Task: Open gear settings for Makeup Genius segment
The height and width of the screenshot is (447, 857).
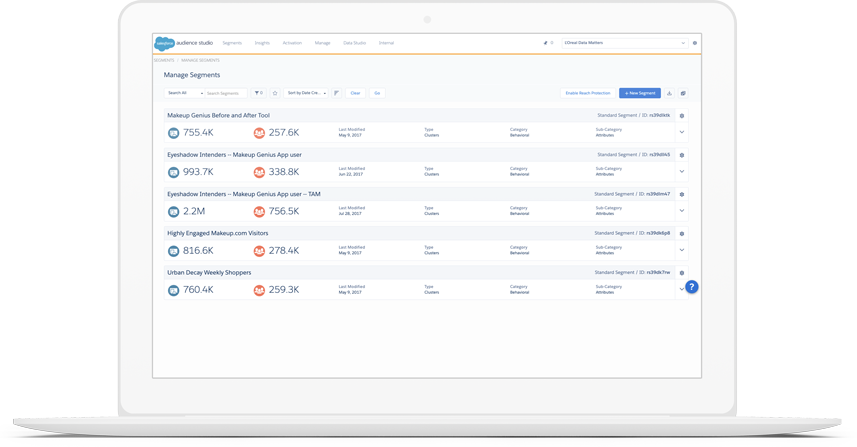Action: pos(682,116)
